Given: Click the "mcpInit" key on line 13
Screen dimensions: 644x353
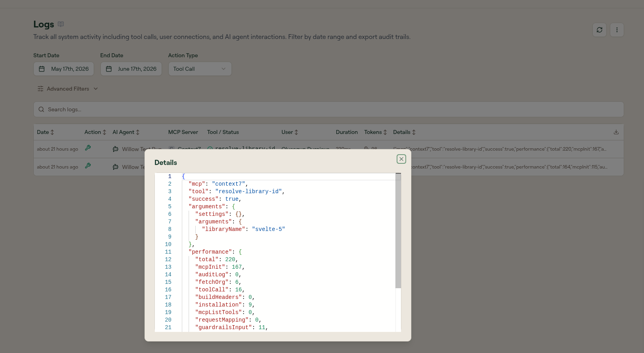Looking at the screenshot, I should tap(210, 267).
